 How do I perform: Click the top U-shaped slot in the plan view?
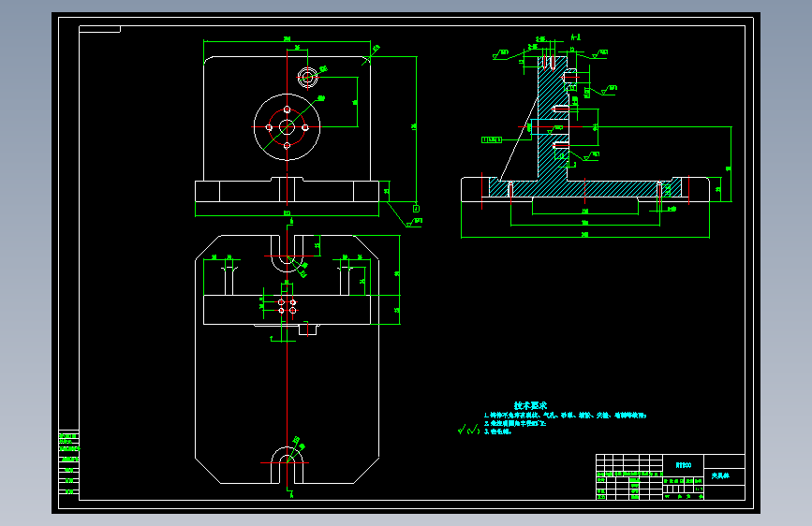pyautogui.click(x=287, y=253)
